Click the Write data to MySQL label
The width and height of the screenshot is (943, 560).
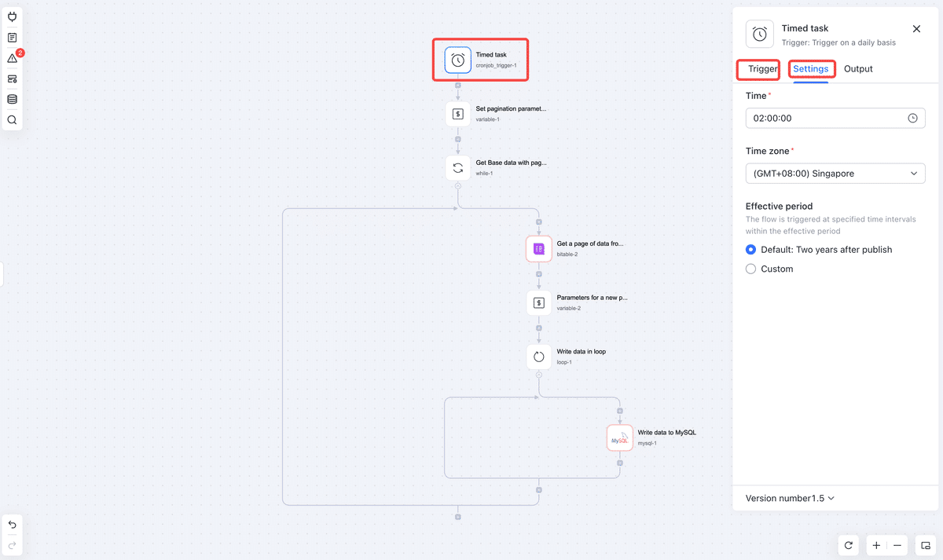(667, 433)
